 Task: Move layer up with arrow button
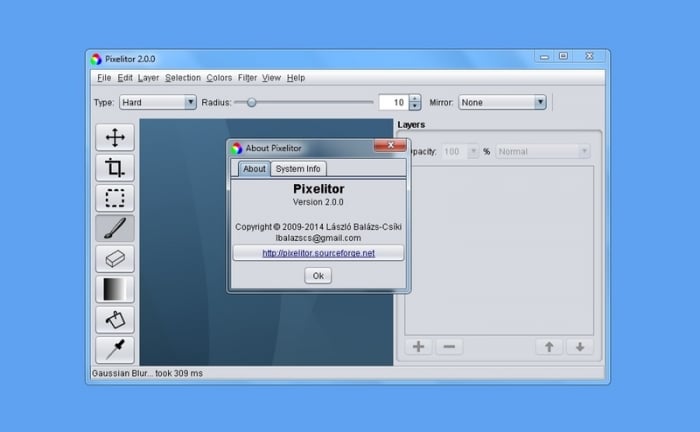click(548, 347)
